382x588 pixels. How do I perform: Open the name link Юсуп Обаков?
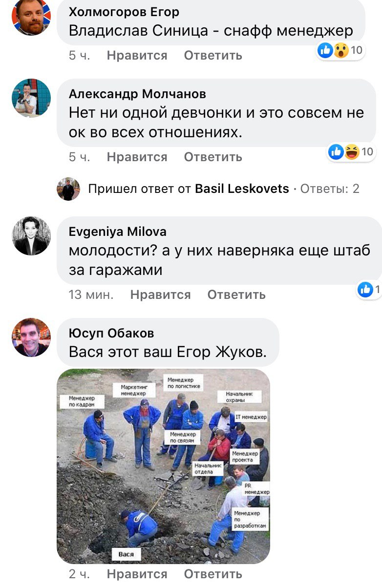111,333
